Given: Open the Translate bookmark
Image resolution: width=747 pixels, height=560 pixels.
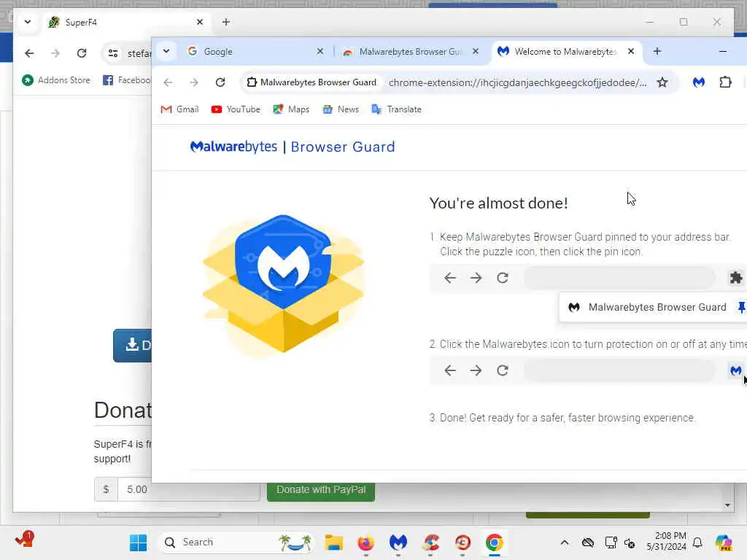Looking at the screenshot, I should 397,109.
